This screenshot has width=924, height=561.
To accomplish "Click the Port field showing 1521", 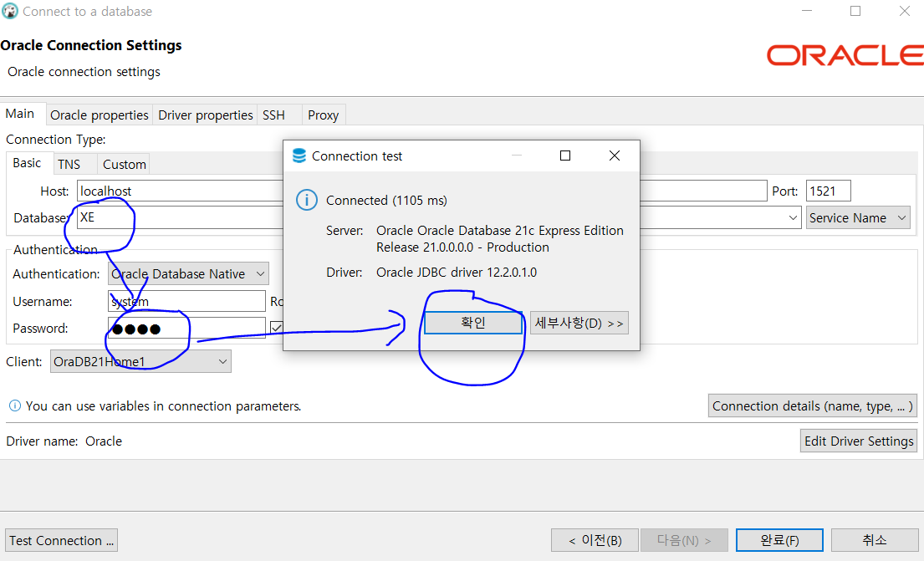I will (829, 191).
